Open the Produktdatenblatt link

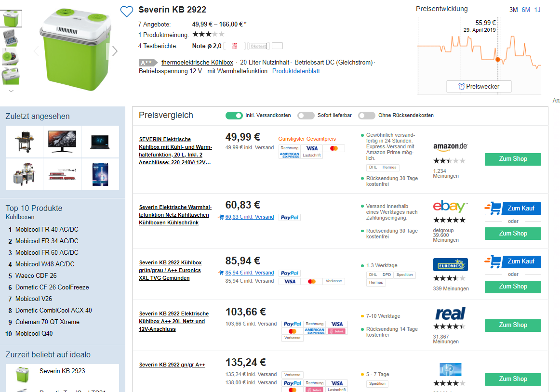click(x=296, y=71)
